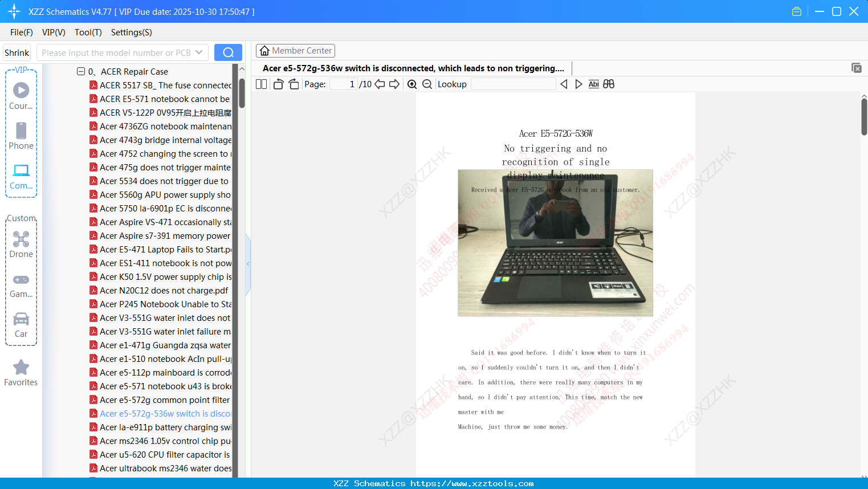This screenshot has height=489, width=868.
Task: Open the Member Center
Action: [x=295, y=51]
